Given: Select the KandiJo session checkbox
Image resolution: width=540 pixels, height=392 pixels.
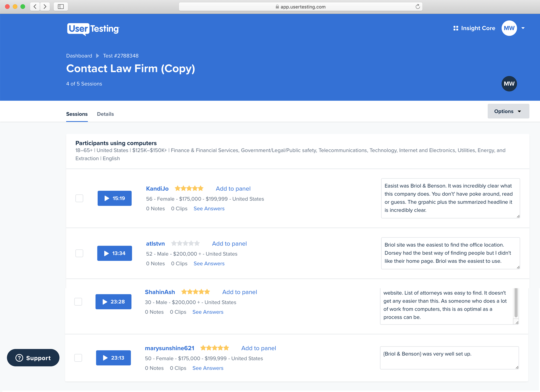Looking at the screenshot, I should coord(79,198).
